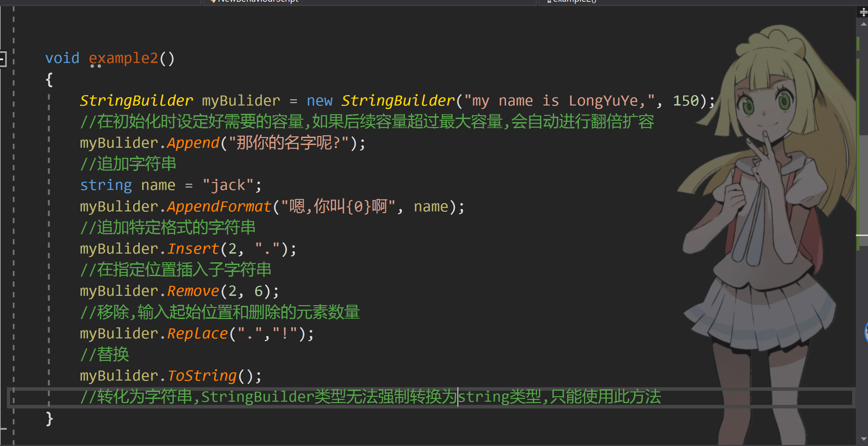Viewport: 868px width, 446px height.
Task: Open the example2() member dropdown
Action: coord(702,1)
